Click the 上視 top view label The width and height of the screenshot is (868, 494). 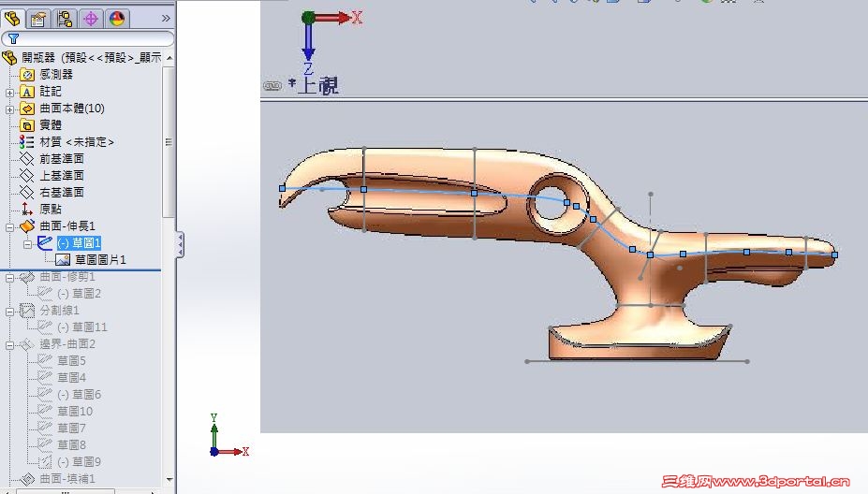[x=317, y=86]
